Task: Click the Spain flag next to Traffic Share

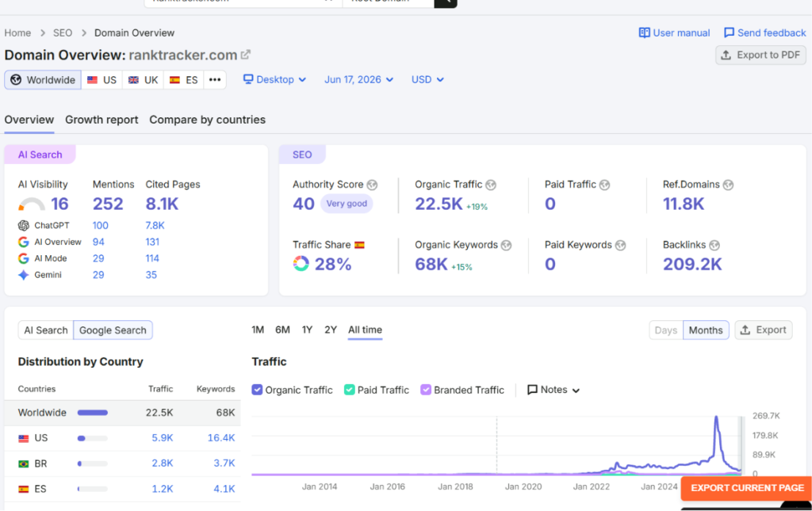Action: [x=359, y=245]
